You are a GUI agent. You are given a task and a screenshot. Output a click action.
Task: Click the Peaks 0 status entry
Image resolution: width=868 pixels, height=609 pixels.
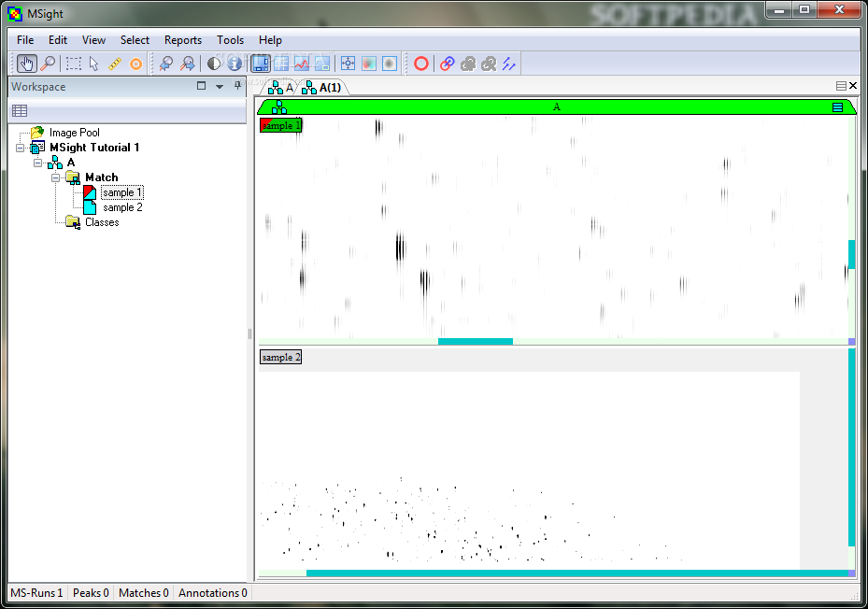(x=91, y=593)
